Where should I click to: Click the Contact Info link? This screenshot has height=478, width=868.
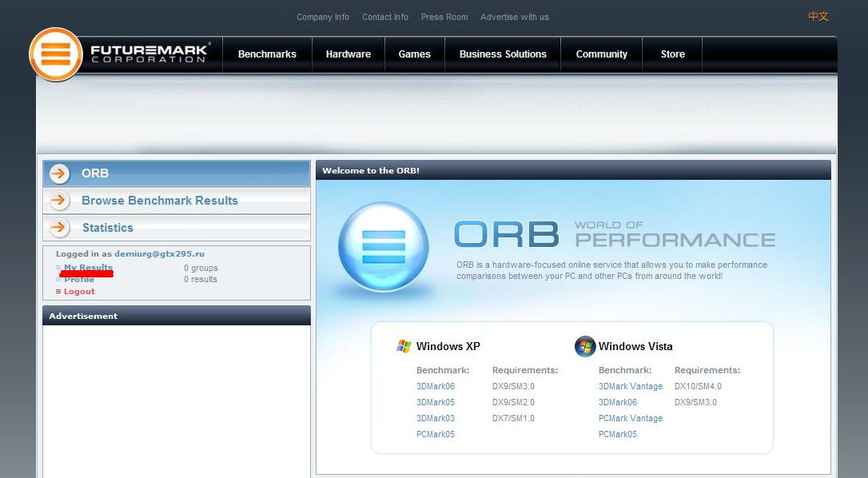pyautogui.click(x=384, y=17)
